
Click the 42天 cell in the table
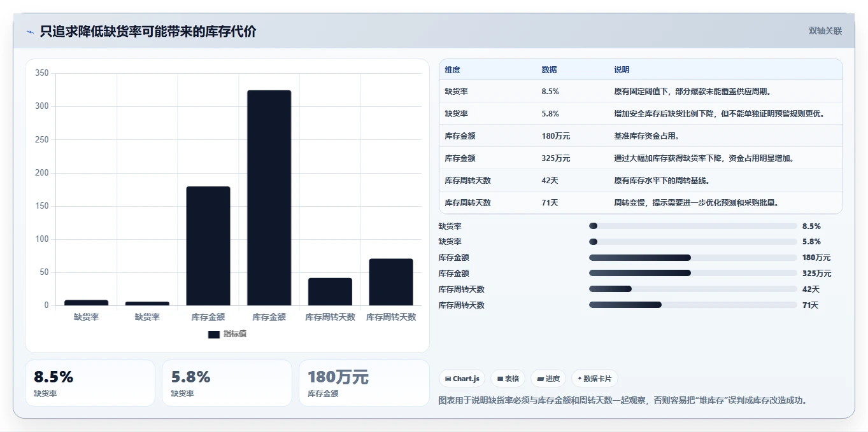[550, 181]
